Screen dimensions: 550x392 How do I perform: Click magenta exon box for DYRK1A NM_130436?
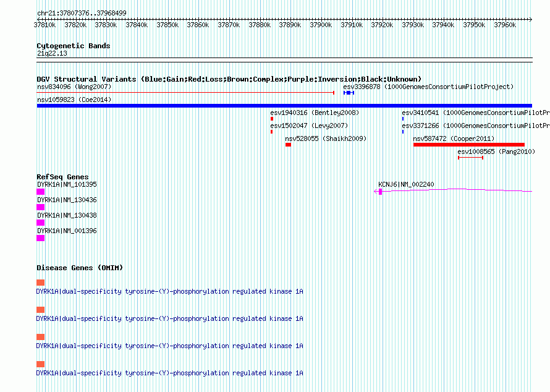tap(41, 207)
